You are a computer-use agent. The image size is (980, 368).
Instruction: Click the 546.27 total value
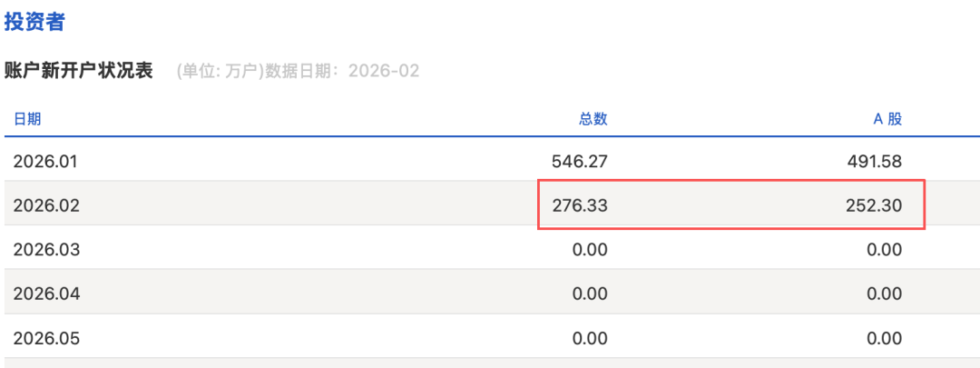click(579, 162)
